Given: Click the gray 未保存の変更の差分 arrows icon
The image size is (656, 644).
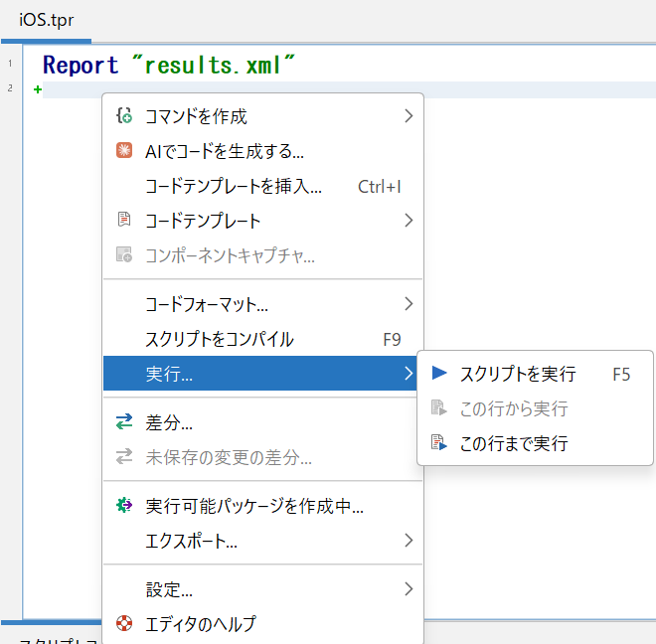Looking at the screenshot, I should coord(124,456).
